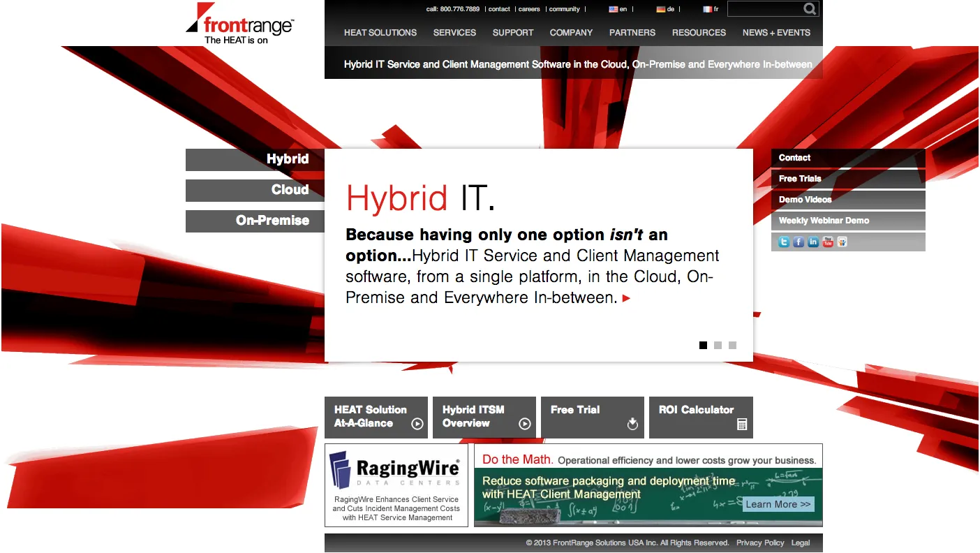Switch to the On-Premise tab
Screen dimensions: 980x553
click(x=255, y=221)
